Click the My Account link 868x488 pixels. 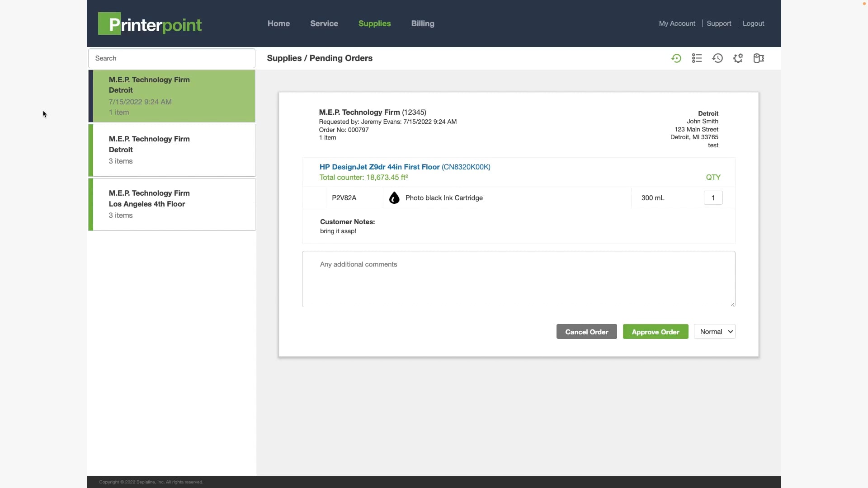point(677,23)
